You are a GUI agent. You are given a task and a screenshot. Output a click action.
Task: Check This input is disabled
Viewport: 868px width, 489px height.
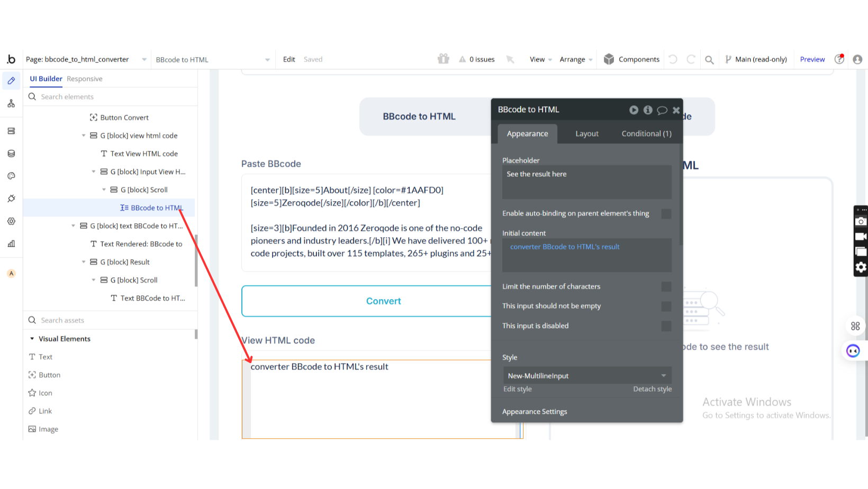(666, 326)
